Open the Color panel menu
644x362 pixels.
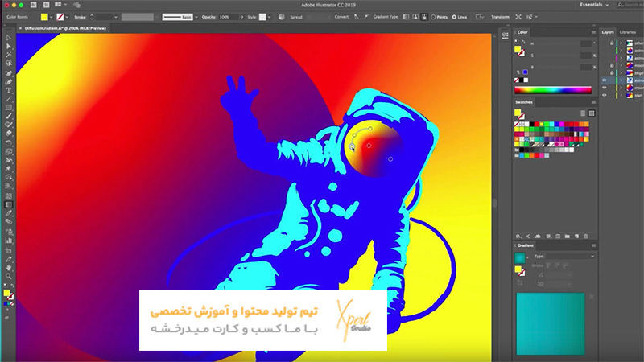(x=593, y=32)
